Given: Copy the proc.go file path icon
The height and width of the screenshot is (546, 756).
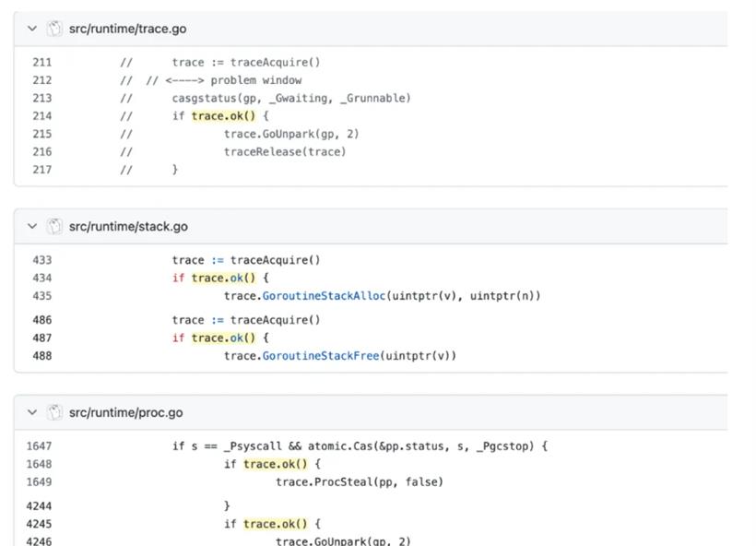Looking at the screenshot, I should 54,412.
